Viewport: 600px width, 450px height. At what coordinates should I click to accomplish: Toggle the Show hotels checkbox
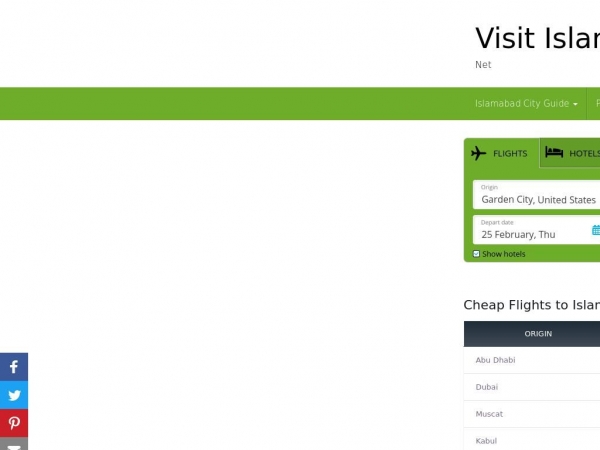click(477, 254)
